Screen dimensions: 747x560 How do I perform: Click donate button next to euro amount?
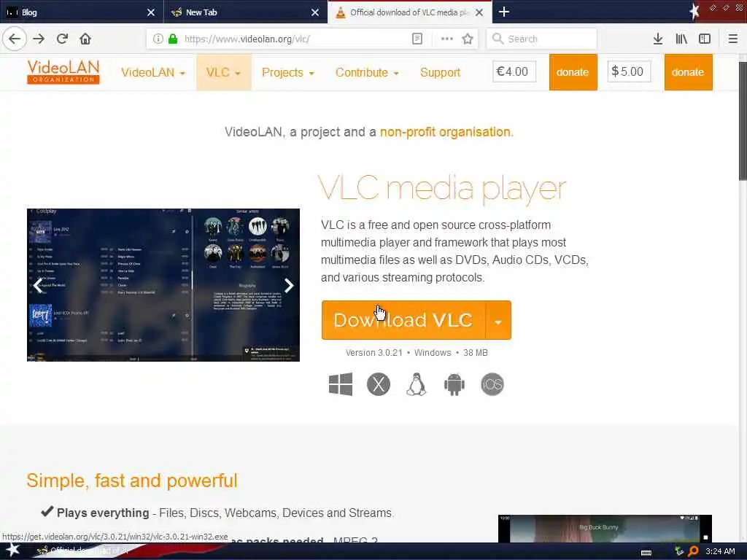pos(573,72)
